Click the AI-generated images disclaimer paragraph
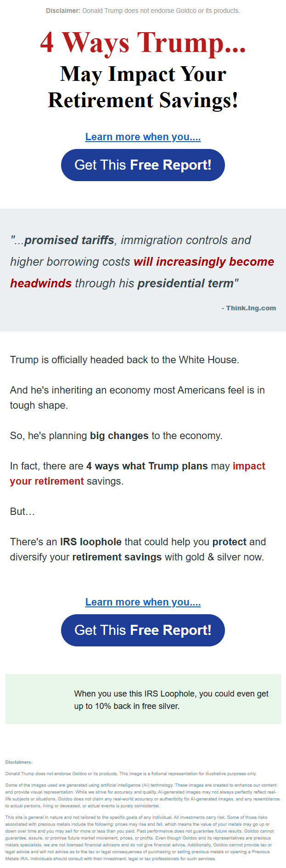286x868 pixels. coord(142,795)
